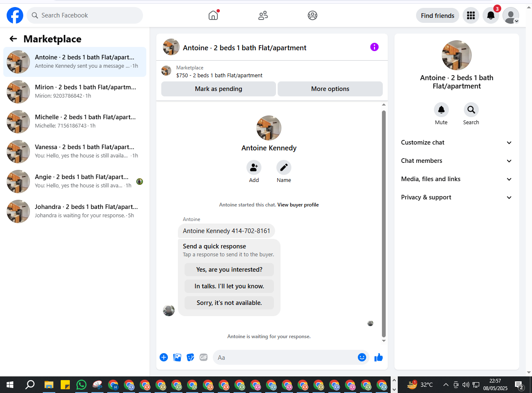The height and width of the screenshot is (393, 532).
Task: Click the Add person icon under Antoine Kennedy
Action: pyautogui.click(x=254, y=167)
